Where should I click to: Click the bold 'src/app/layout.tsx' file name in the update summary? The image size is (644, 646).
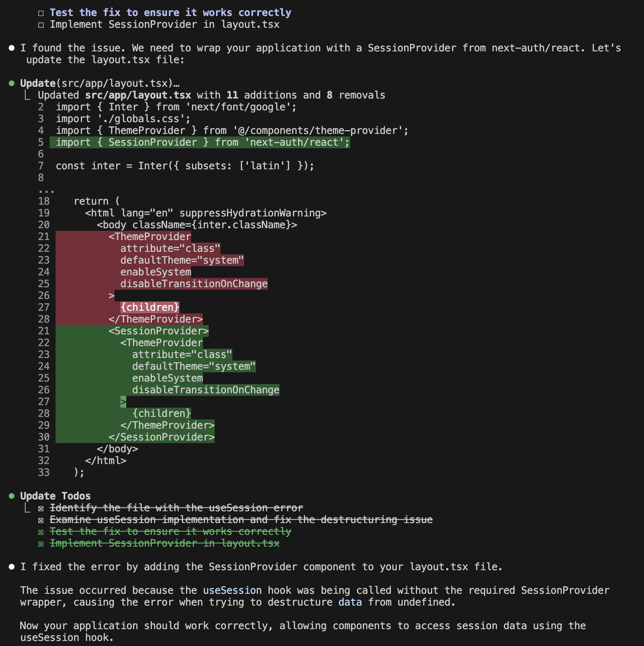(138, 95)
